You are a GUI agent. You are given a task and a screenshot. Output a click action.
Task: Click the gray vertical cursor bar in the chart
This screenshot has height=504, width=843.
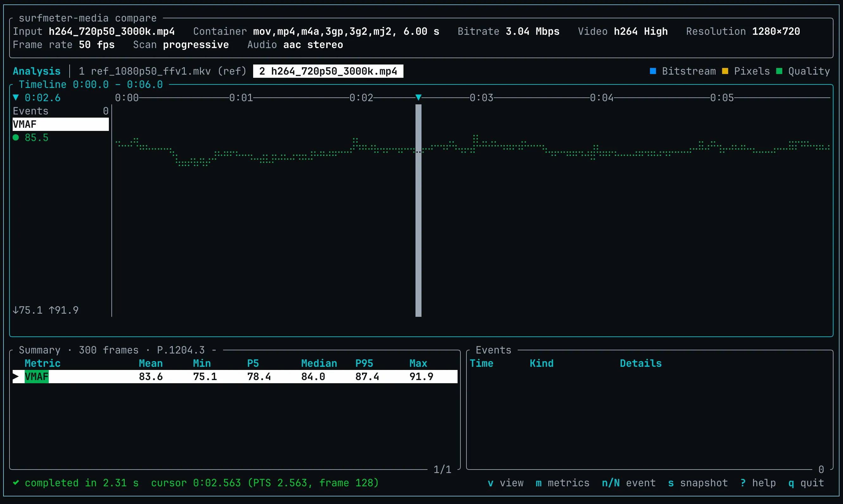(x=418, y=211)
